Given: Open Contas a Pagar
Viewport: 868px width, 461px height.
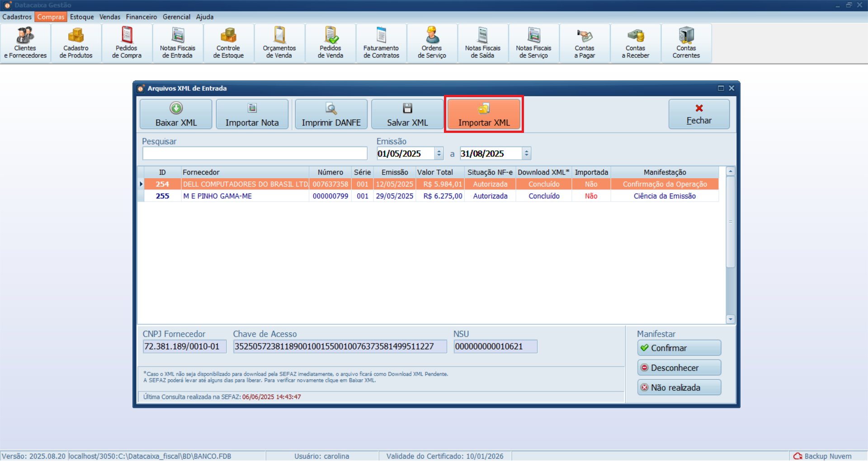Looking at the screenshot, I should tap(585, 42).
